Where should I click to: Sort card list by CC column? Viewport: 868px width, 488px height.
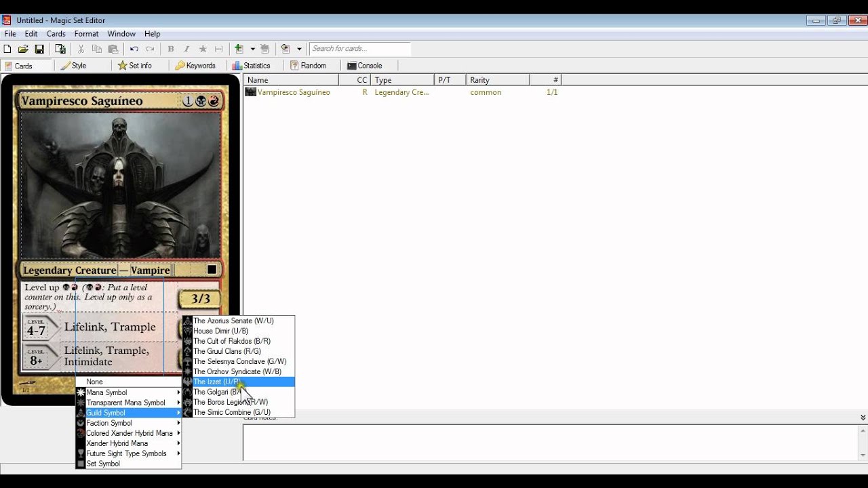coord(355,80)
